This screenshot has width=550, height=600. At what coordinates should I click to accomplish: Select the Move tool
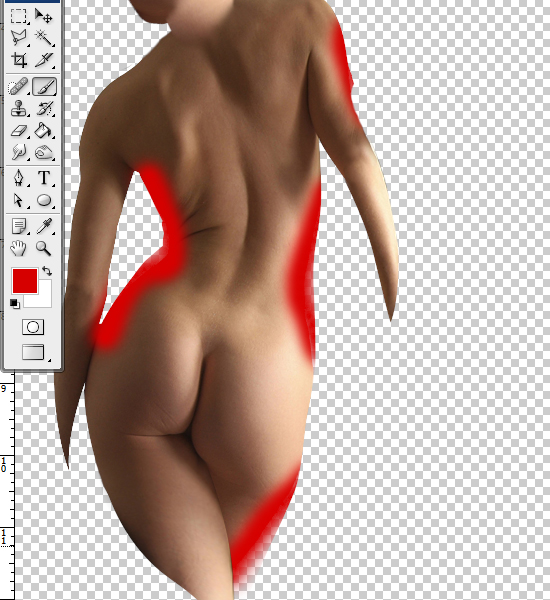coord(44,16)
